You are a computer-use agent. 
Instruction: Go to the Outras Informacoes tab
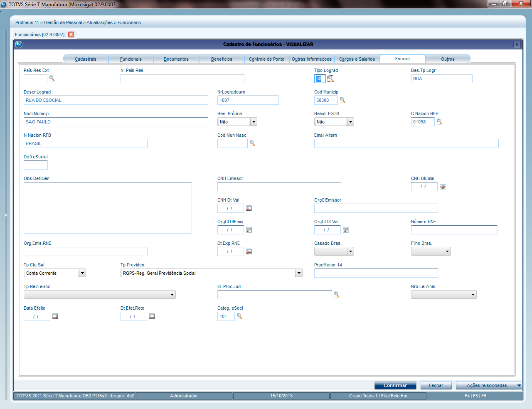pos(312,59)
